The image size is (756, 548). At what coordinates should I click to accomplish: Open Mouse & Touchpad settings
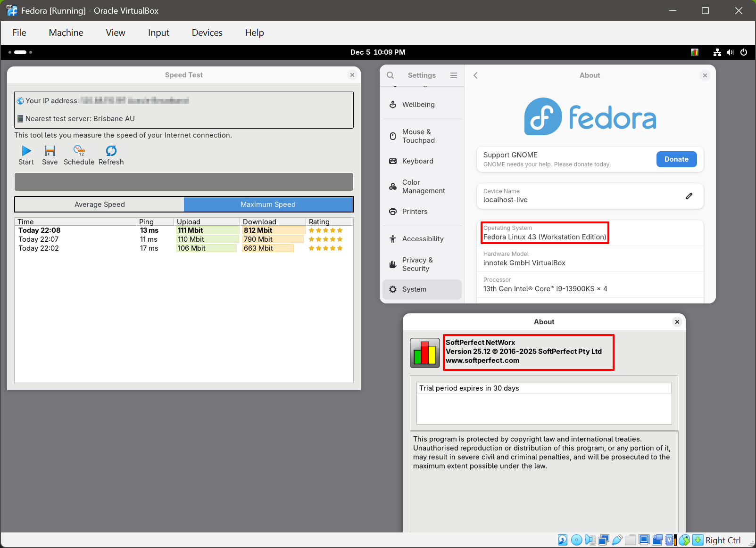pyautogui.click(x=422, y=136)
